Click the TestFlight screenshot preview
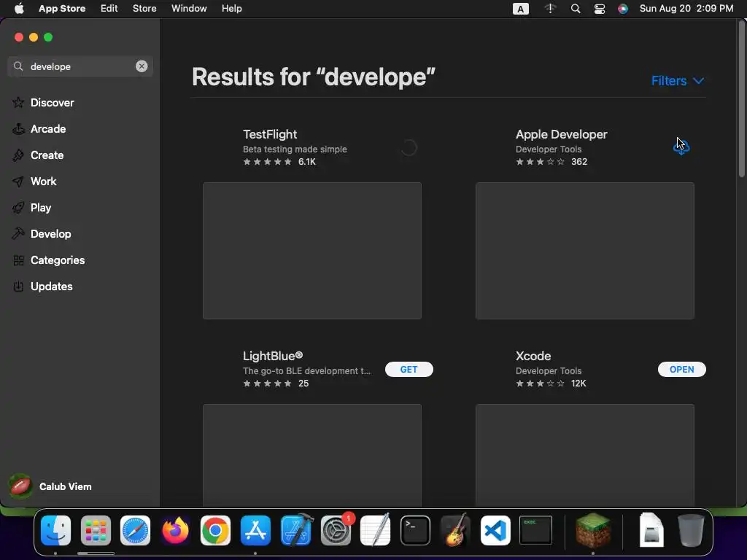The image size is (747, 560). tap(312, 251)
